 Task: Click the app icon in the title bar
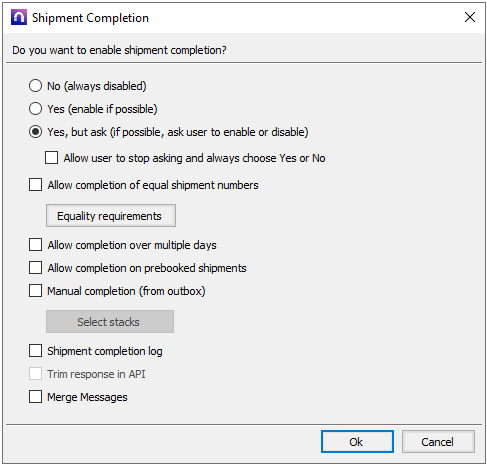point(19,17)
